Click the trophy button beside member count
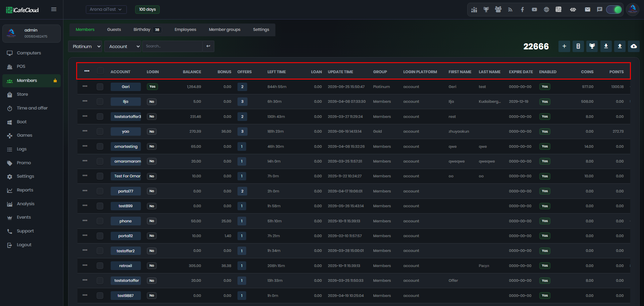 [x=592, y=46]
